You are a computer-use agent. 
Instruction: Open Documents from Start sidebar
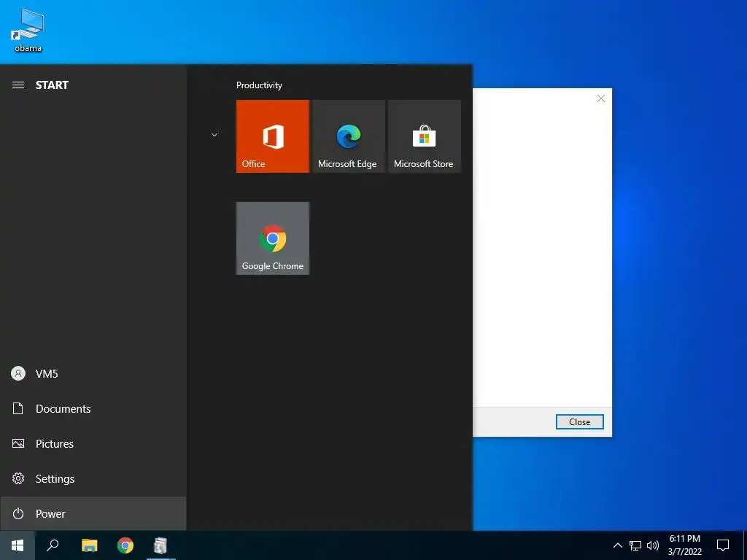tap(93, 408)
